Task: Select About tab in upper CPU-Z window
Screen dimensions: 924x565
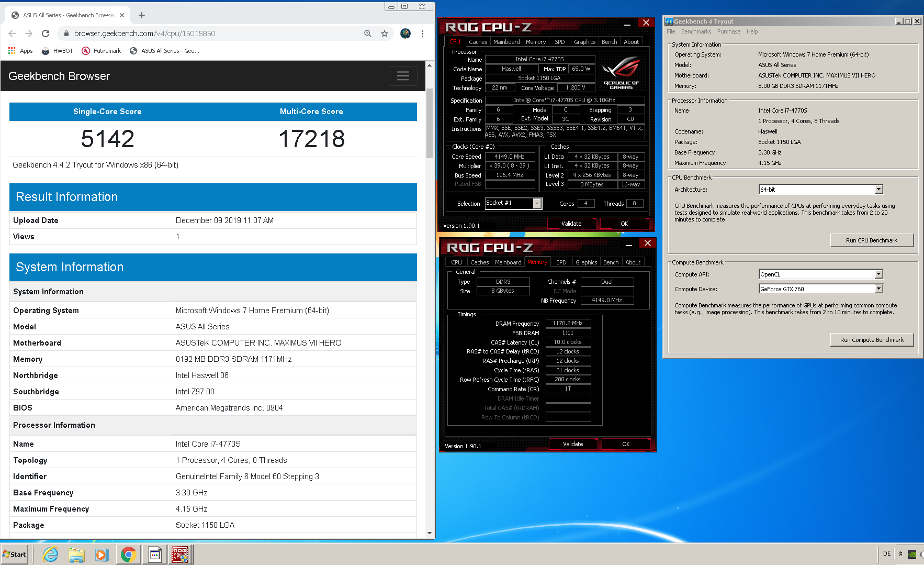Action: (632, 42)
